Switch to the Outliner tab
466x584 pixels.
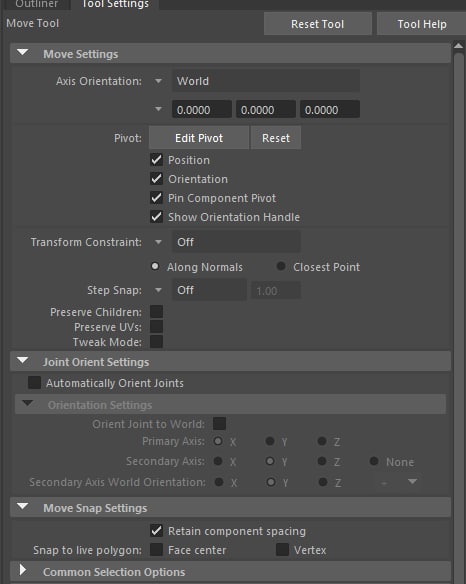37,4
